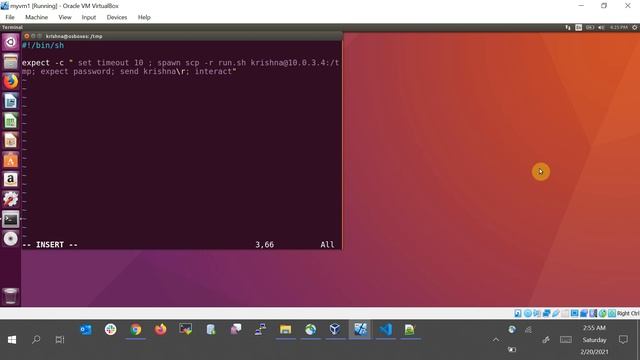
Task: Click the 'All' indicator in vim status line
Action: 327,244
